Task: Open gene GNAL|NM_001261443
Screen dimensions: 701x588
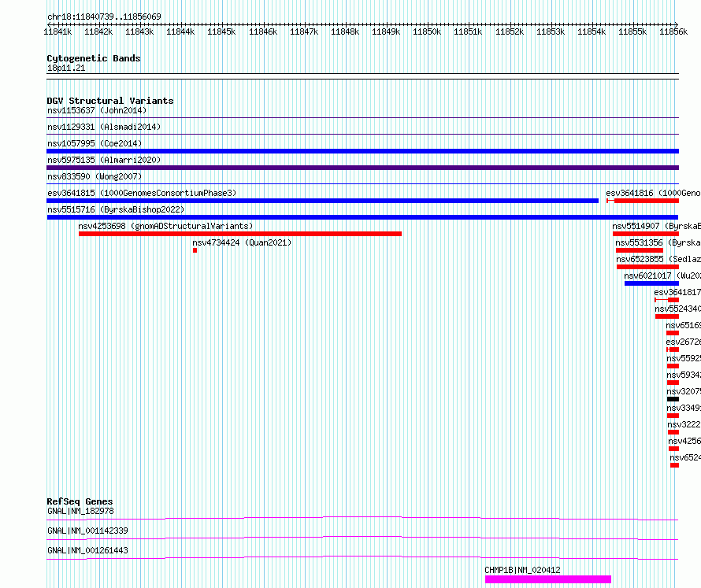Action: 87,550
